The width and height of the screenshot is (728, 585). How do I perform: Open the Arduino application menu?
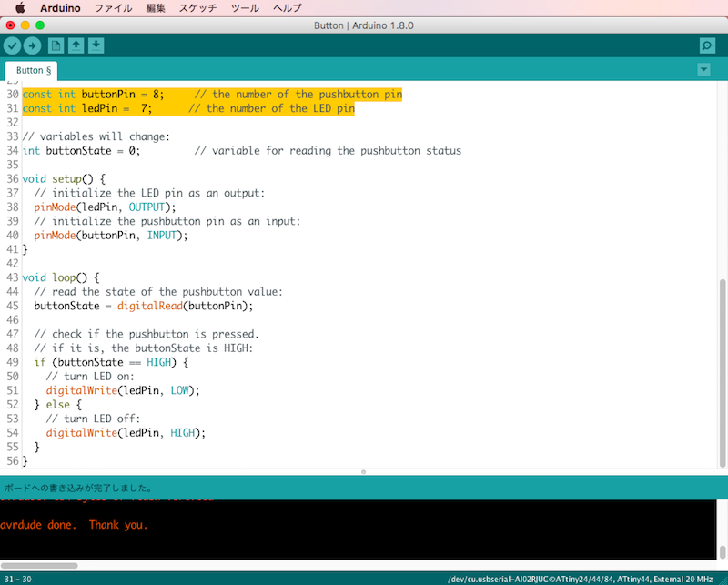[60, 8]
